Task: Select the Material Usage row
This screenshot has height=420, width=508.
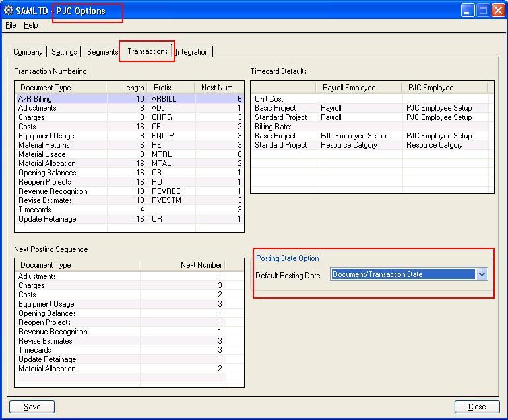Action: [x=129, y=154]
